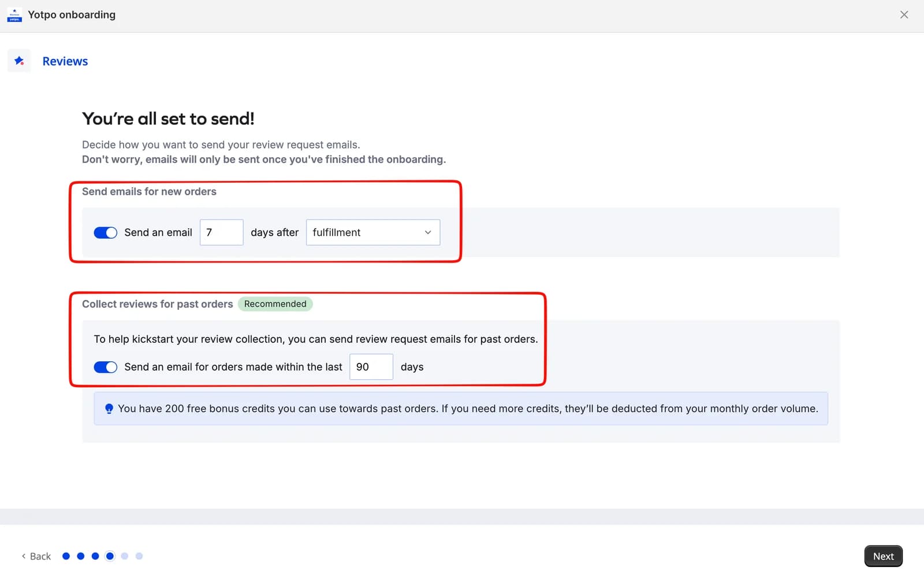This screenshot has height=578, width=924.
Task: Click the 'Yotpo onboarding' title text
Action: tap(72, 15)
